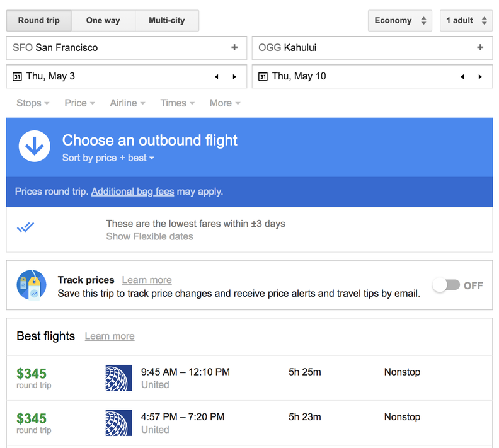Select the Round trip tab
The height and width of the screenshot is (448, 499).
[x=39, y=20]
